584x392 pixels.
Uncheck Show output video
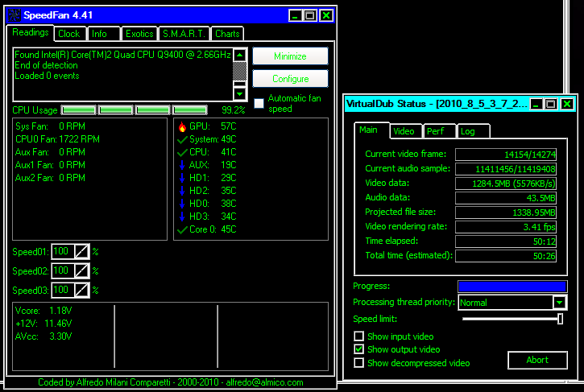(358, 349)
